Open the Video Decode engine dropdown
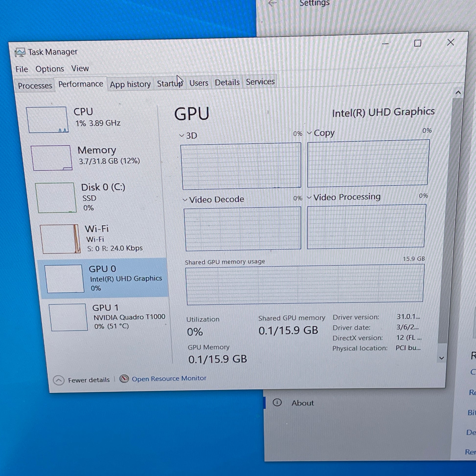The image size is (476, 476). [185, 200]
